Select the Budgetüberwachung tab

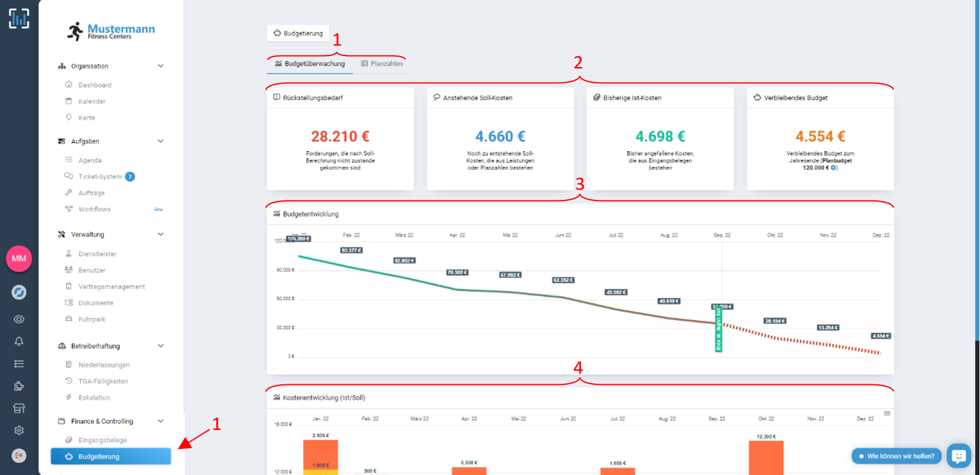tap(310, 64)
